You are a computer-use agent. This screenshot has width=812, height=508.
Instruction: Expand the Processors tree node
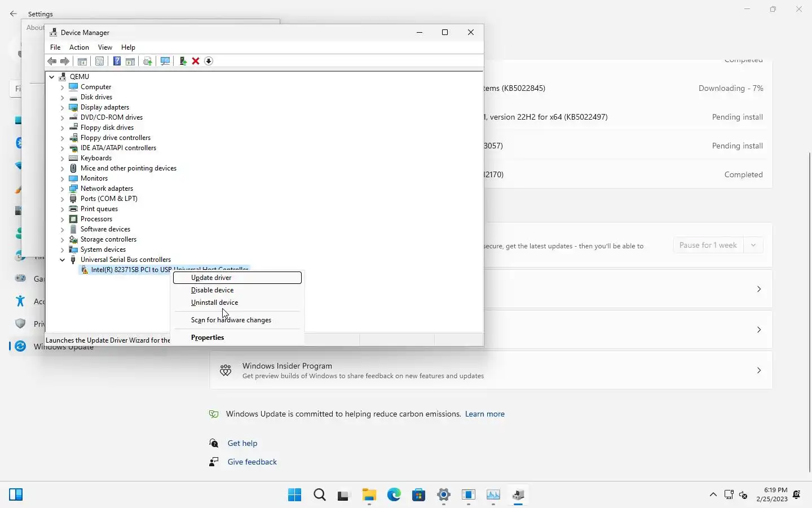(63, 219)
